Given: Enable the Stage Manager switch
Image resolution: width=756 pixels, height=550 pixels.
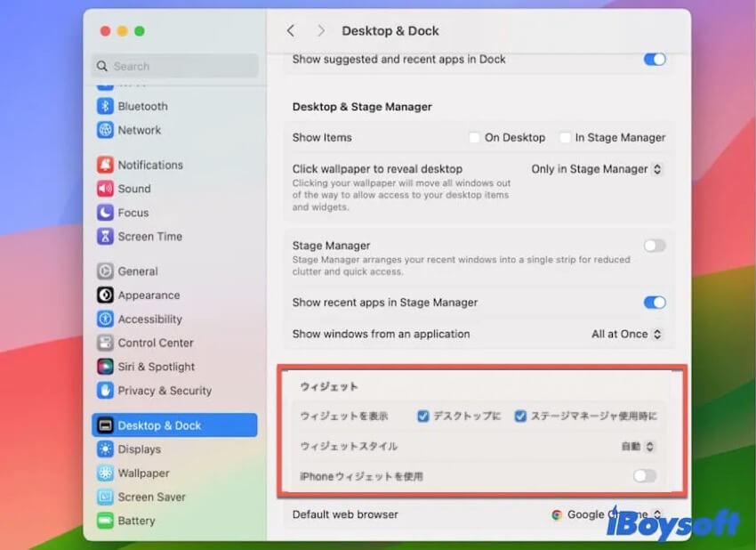Looking at the screenshot, I should coord(655,246).
